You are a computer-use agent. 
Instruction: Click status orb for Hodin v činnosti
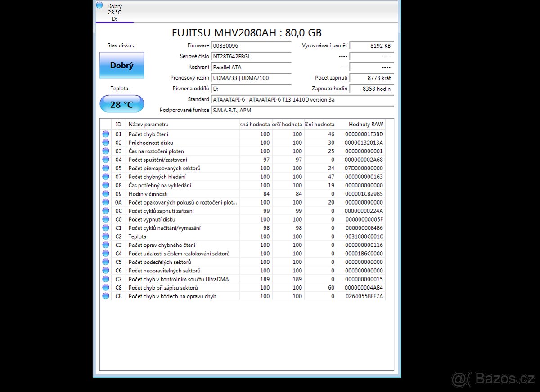(x=106, y=194)
